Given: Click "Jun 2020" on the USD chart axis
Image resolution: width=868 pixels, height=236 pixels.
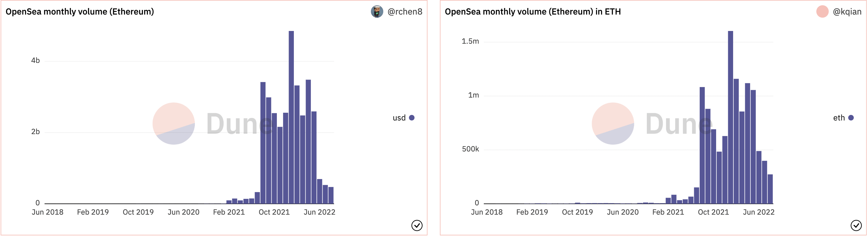Looking at the screenshot, I should pyautogui.click(x=184, y=212).
